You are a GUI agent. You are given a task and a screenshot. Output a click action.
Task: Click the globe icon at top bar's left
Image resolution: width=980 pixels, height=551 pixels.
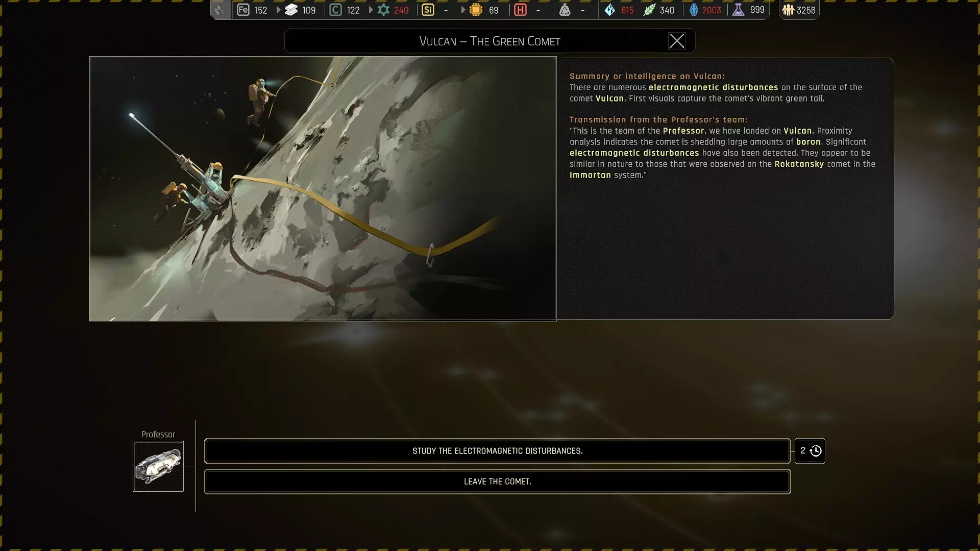[220, 10]
